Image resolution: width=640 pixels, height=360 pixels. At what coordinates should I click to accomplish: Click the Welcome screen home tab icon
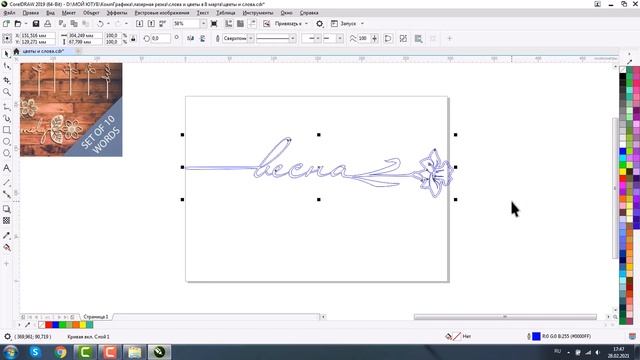[16, 51]
